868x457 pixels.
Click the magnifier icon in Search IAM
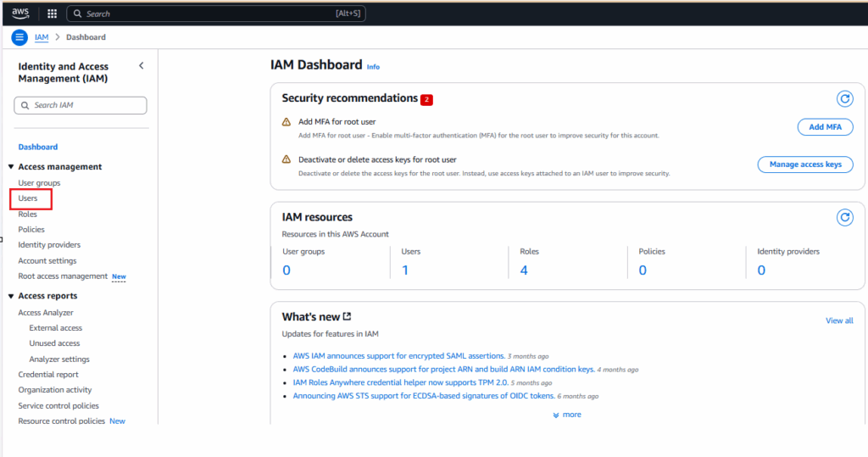tap(25, 105)
